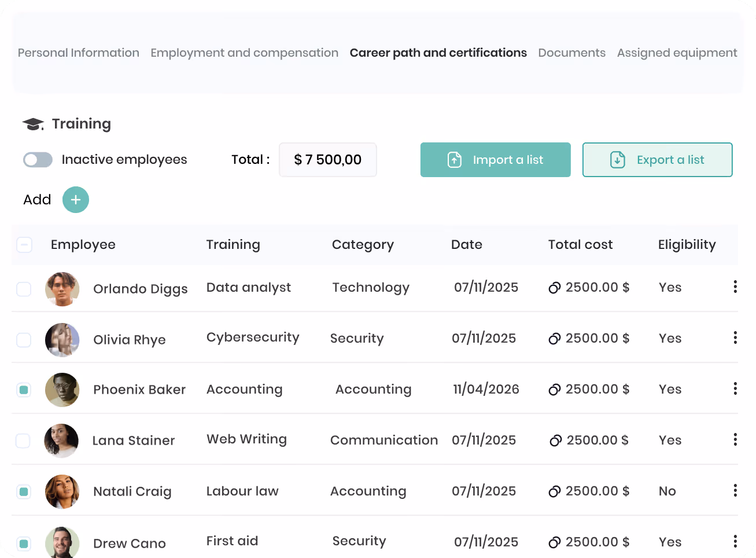
Task: Click cost icon in Drew Cano row
Action: tap(555, 542)
